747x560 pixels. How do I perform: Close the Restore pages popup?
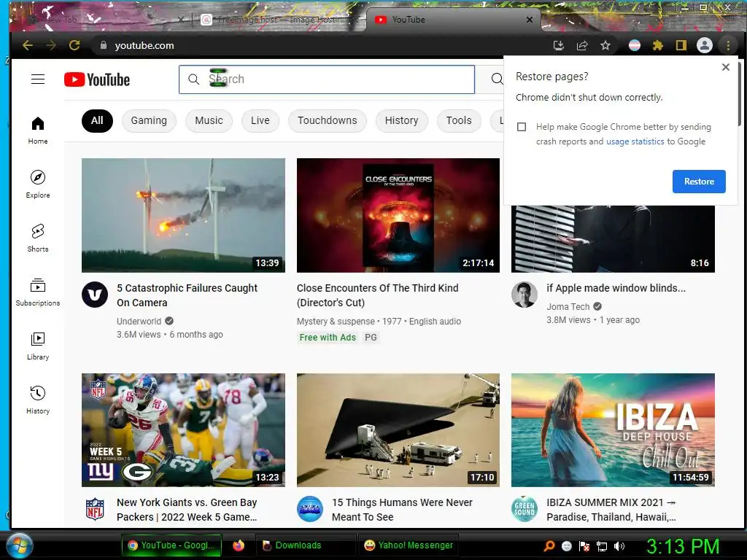point(726,67)
